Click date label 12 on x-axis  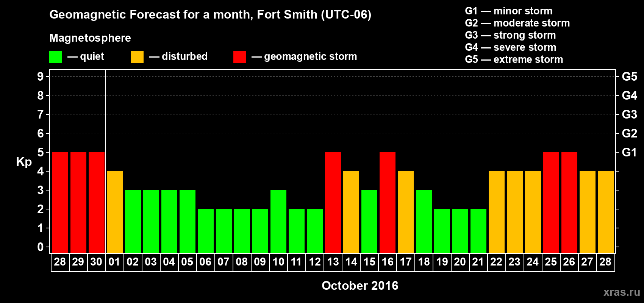tap(315, 262)
